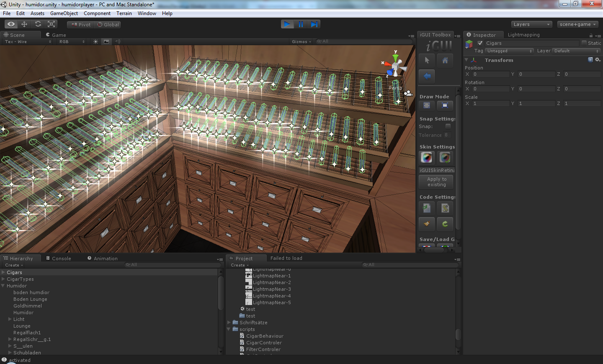Open the File menu
This screenshot has width=603, height=364.
[7, 13]
